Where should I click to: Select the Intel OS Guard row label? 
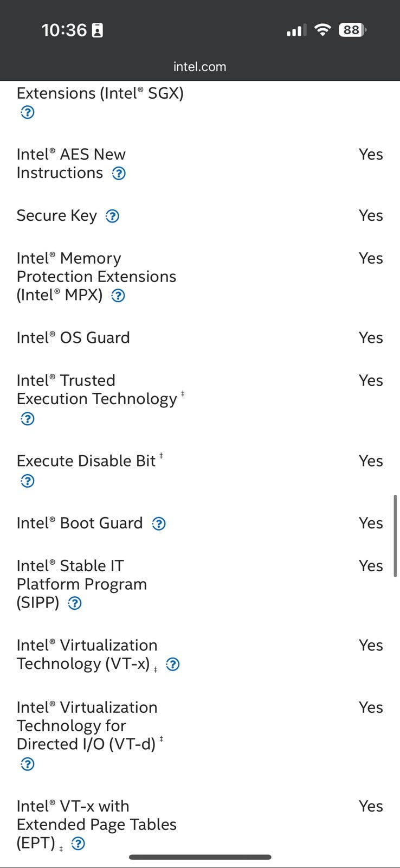73,338
